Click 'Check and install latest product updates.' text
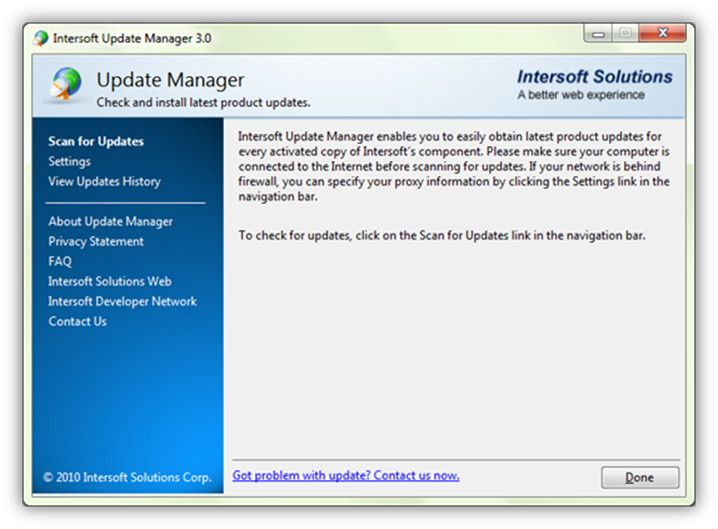Image resolution: width=718 pixels, height=529 pixels. [x=203, y=102]
